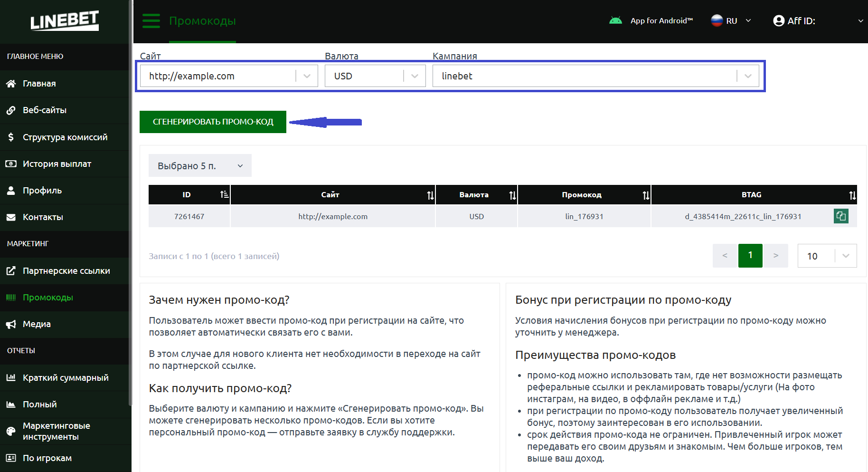Click the Зачем нужен промо-код? heading
Image resolution: width=868 pixels, height=472 pixels.
219,300
